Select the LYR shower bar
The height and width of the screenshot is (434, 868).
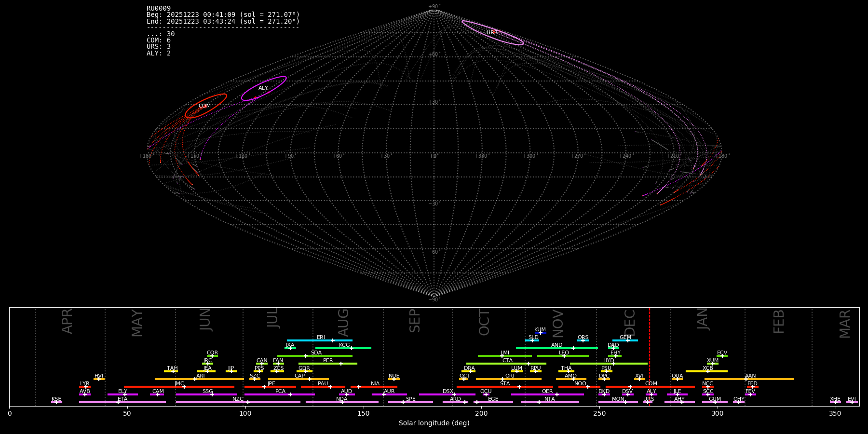[x=85, y=387]
